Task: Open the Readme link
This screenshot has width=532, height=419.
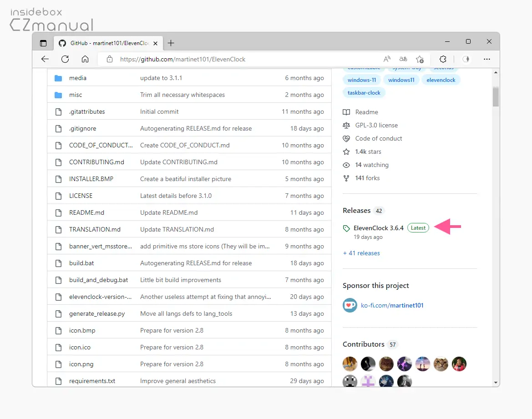Action: [x=366, y=112]
